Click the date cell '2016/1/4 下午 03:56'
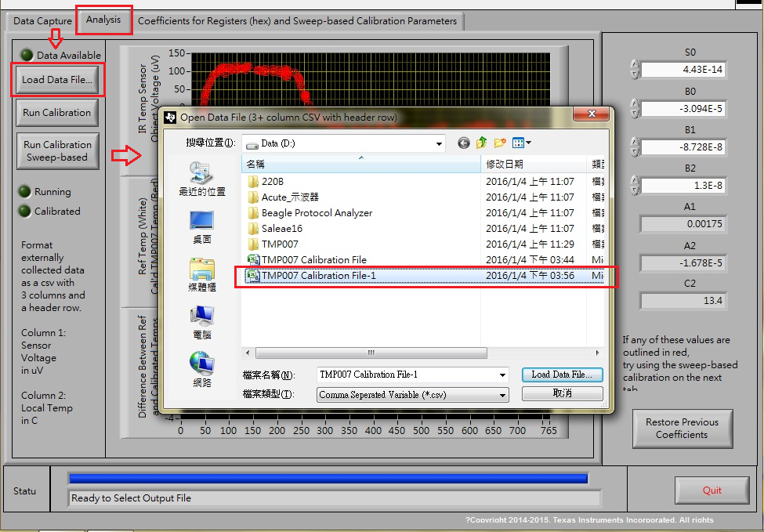Screen dimensions: 764x532 (530, 275)
